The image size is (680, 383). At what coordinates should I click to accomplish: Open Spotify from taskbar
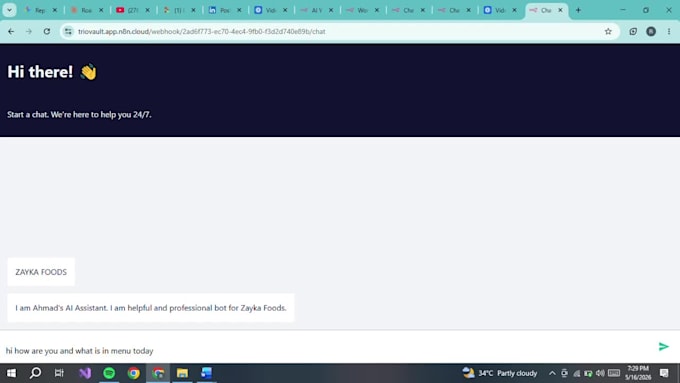109,373
